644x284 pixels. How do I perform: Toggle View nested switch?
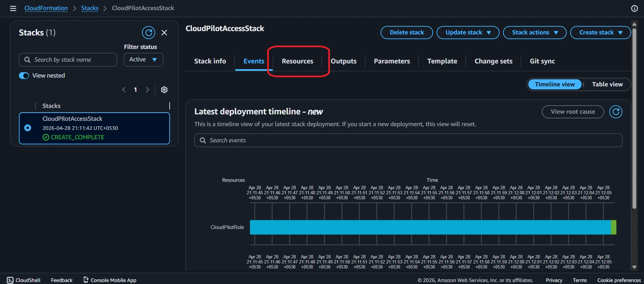click(x=24, y=76)
